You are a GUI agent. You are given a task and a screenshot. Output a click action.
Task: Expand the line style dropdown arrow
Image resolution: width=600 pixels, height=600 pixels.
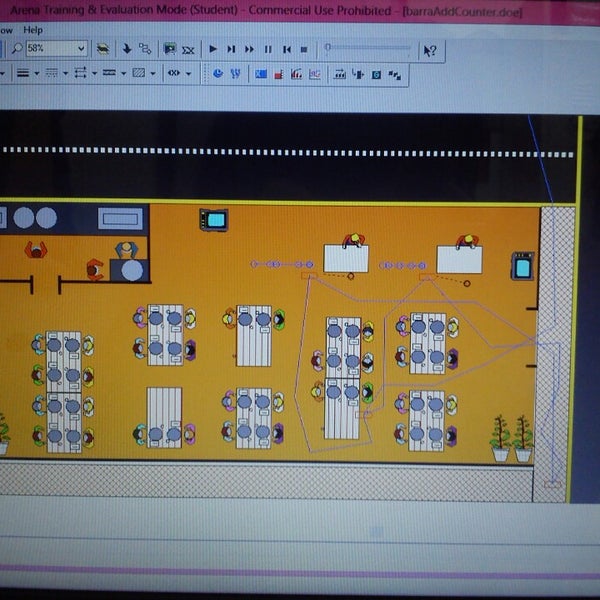tap(65, 73)
